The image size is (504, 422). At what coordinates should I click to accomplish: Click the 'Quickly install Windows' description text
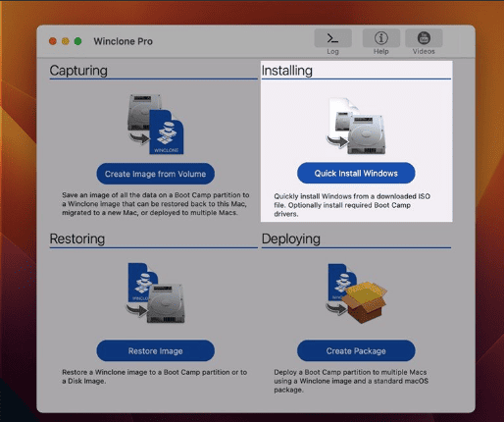point(352,205)
